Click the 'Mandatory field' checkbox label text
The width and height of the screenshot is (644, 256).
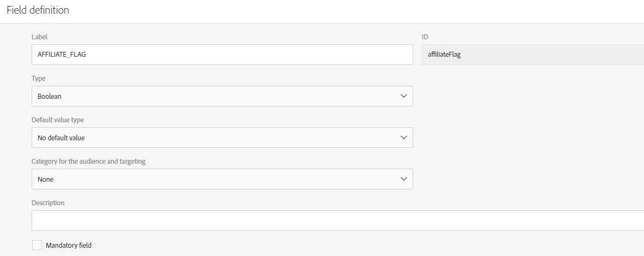point(68,246)
